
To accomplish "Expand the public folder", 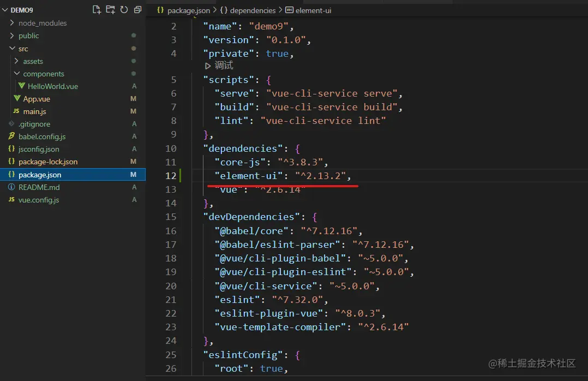I will coord(12,35).
